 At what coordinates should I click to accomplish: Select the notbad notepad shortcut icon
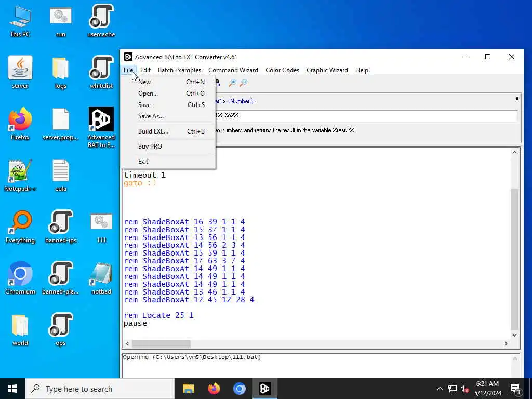click(101, 278)
